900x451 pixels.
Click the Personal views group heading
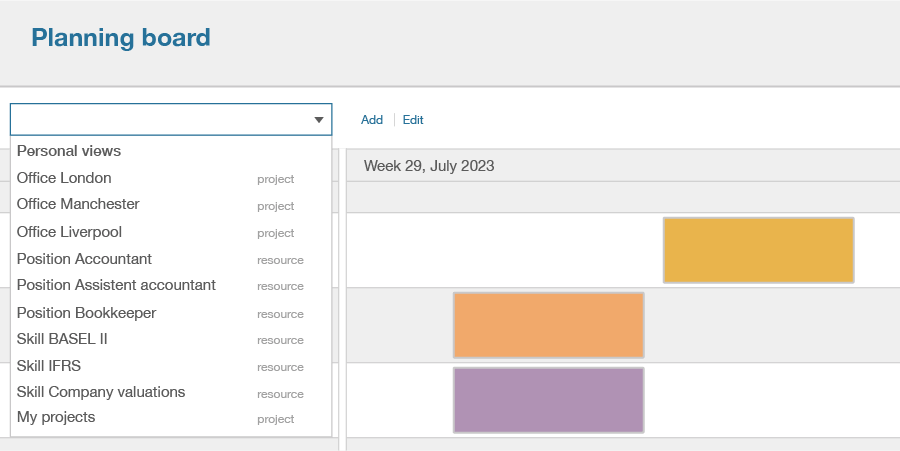[x=69, y=151]
